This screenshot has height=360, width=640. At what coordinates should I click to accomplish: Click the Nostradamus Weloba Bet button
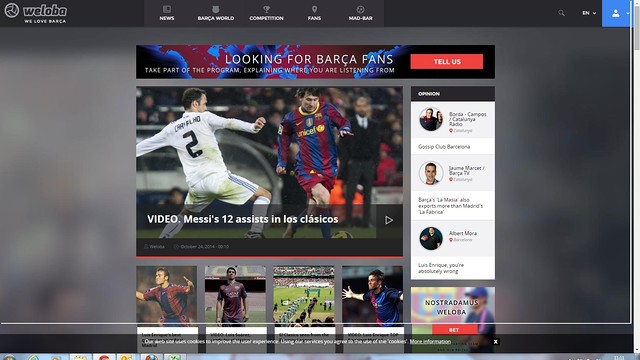click(454, 329)
